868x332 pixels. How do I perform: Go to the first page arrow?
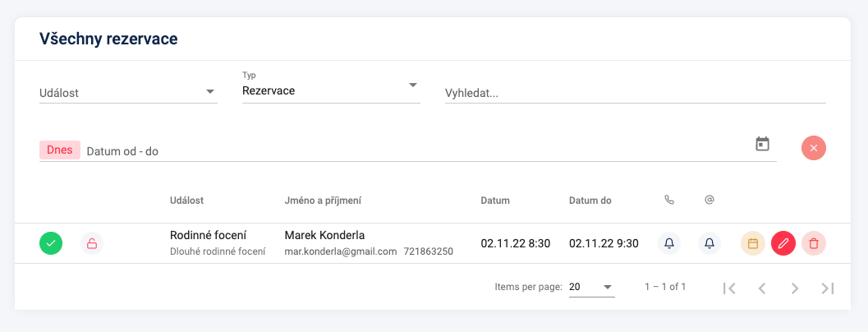point(729,288)
